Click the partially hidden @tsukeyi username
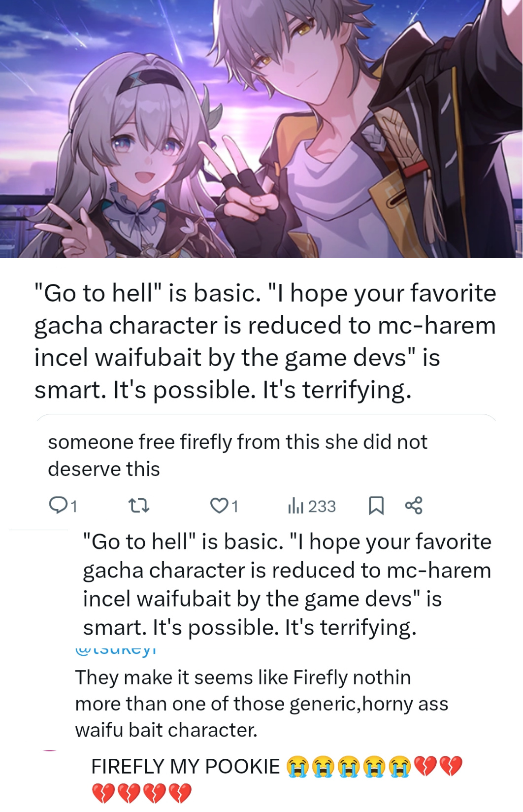 (x=116, y=650)
